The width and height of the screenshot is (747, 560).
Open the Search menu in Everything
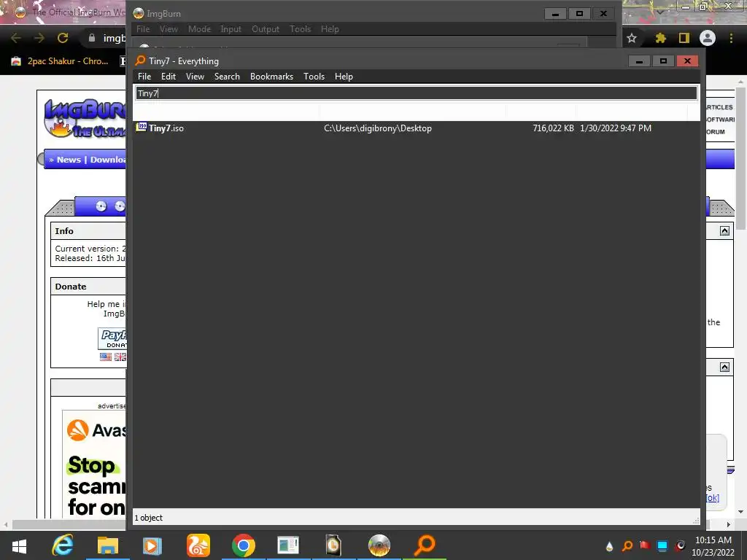coord(227,77)
